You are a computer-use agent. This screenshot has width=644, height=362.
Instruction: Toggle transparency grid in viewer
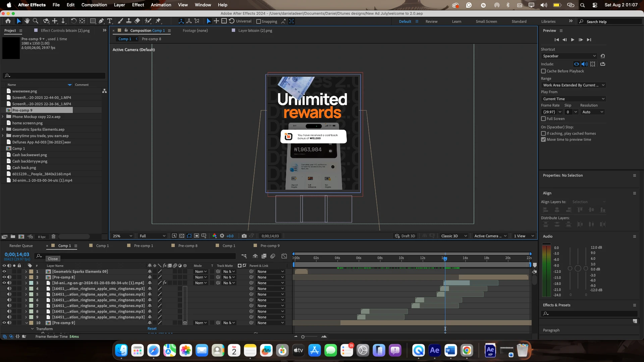coord(182,236)
